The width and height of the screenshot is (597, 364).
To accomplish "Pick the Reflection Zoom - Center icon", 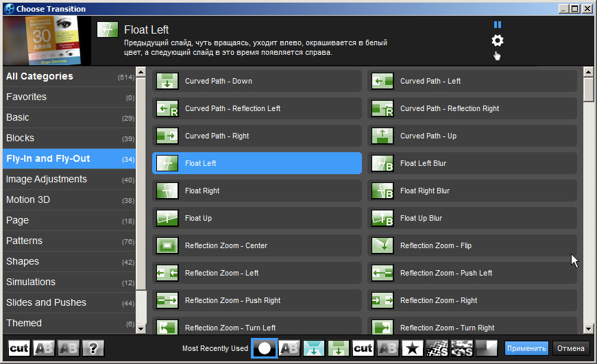I will [167, 245].
